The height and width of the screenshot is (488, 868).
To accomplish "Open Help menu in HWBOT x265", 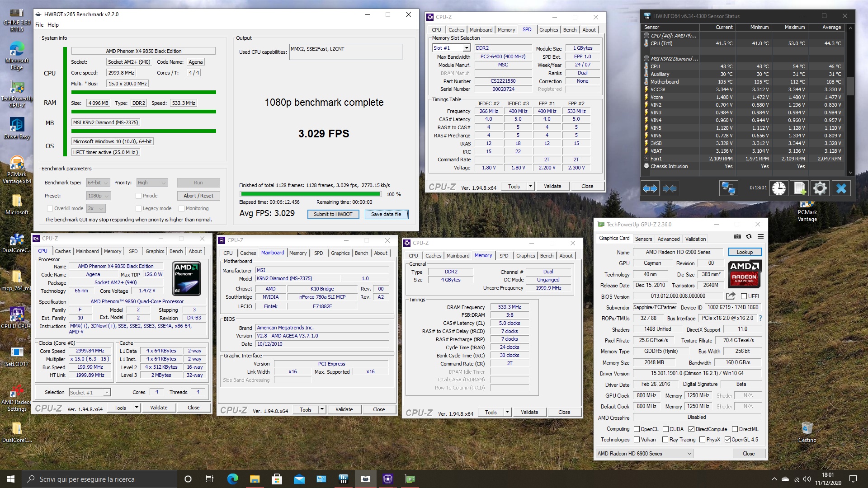I will (x=53, y=25).
